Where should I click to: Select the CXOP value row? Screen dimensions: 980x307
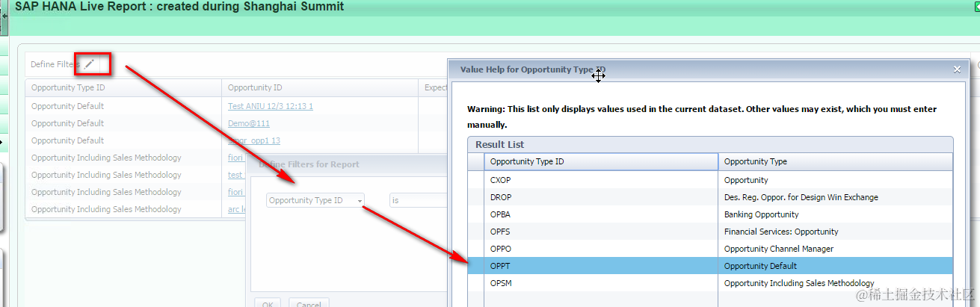coord(710,180)
